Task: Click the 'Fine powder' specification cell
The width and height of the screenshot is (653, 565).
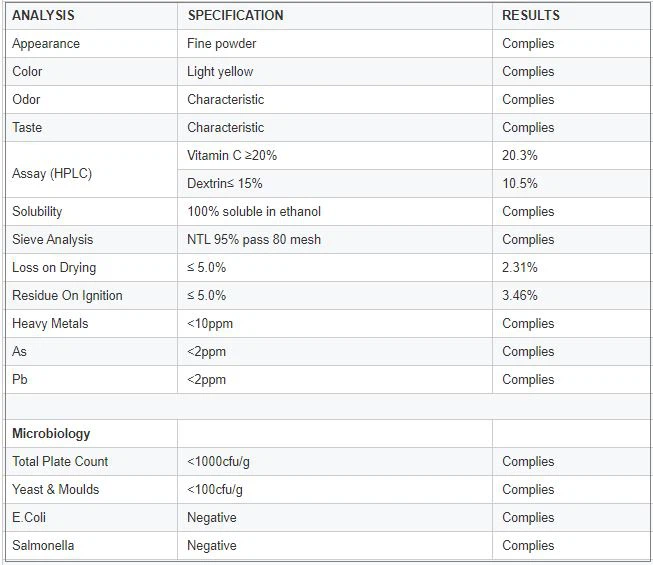Action: coord(222,44)
